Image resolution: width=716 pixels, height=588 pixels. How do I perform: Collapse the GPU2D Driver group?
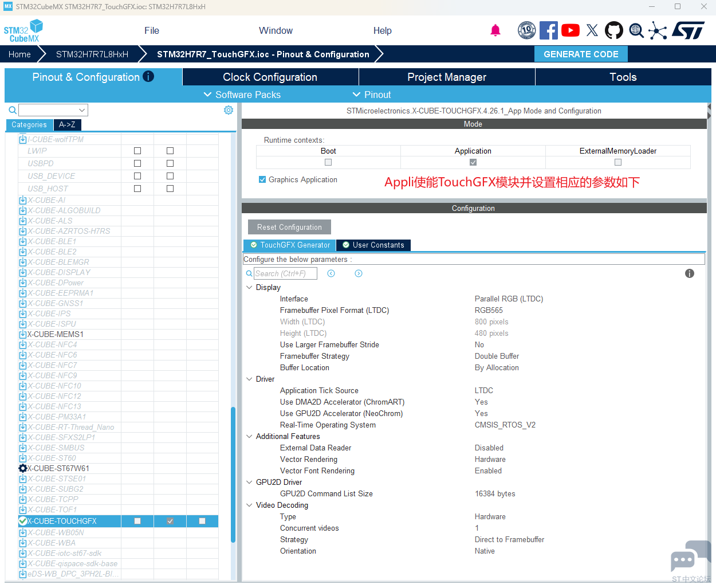coord(249,482)
